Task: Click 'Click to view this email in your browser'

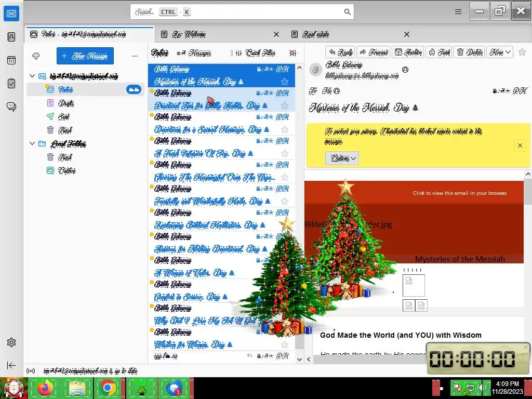Action: point(460,193)
